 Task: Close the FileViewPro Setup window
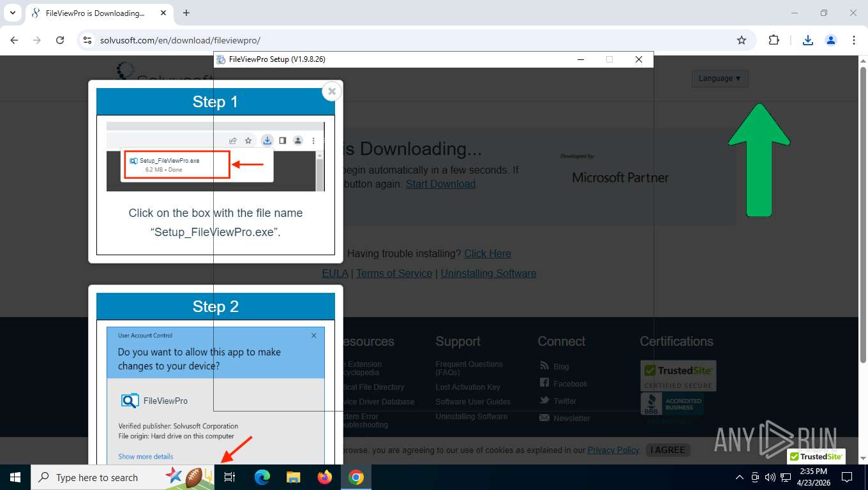[639, 59]
